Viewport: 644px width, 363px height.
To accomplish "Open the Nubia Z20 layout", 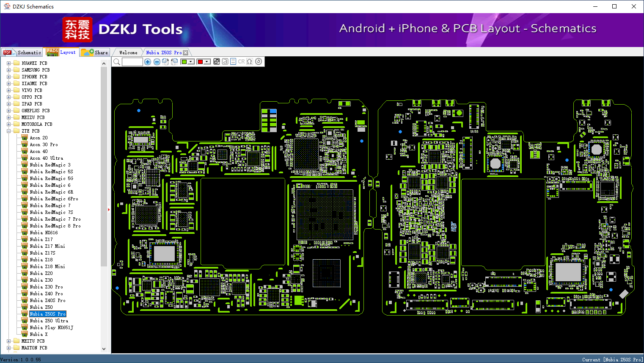I will click(41, 273).
